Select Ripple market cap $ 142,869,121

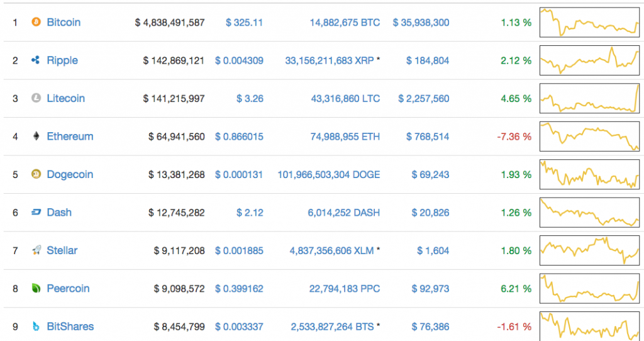tap(174, 60)
